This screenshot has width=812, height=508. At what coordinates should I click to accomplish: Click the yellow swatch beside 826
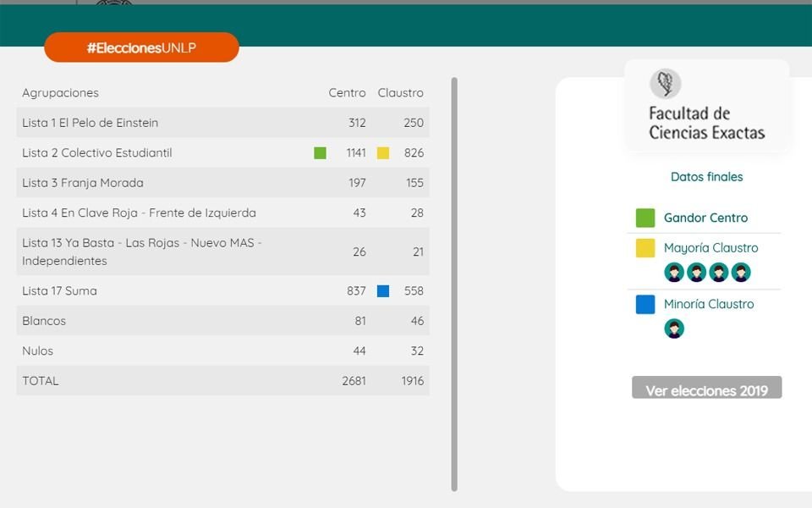tap(382, 153)
